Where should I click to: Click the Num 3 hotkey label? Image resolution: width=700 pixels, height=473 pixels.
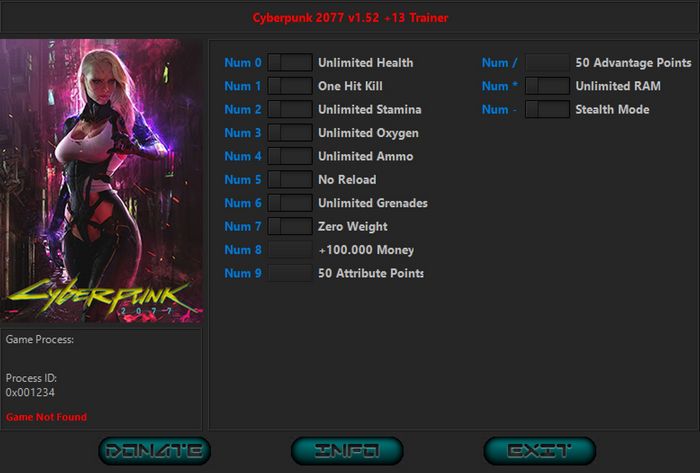[x=243, y=133]
